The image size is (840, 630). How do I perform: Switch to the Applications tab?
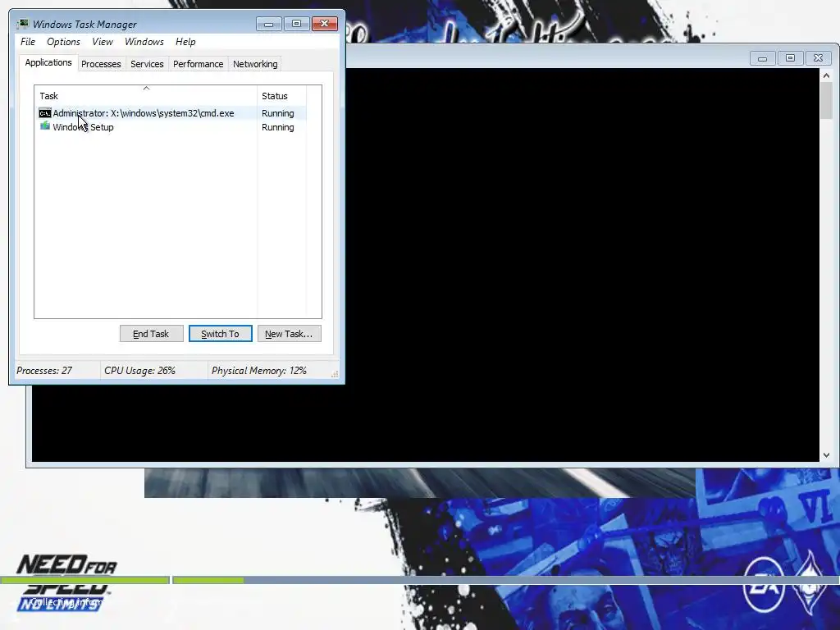(48, 62)
